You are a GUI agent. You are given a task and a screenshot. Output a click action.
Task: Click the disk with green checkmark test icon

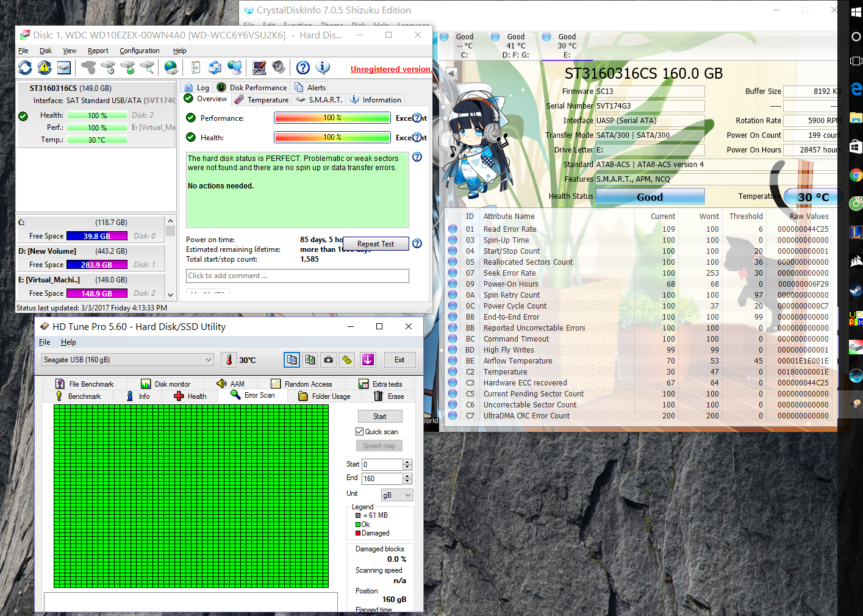pyautogui.click(x=127, y=68)
